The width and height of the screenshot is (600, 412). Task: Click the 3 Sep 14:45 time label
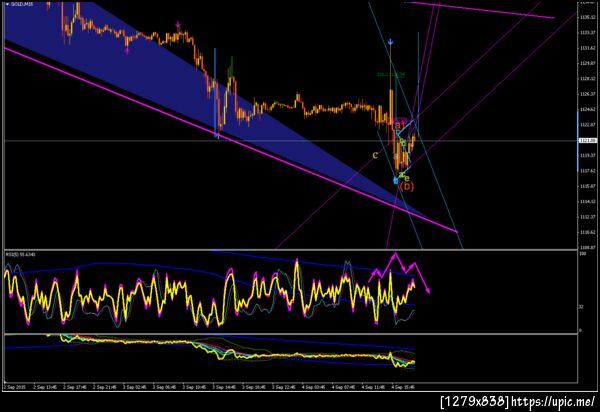pos(224,387)
